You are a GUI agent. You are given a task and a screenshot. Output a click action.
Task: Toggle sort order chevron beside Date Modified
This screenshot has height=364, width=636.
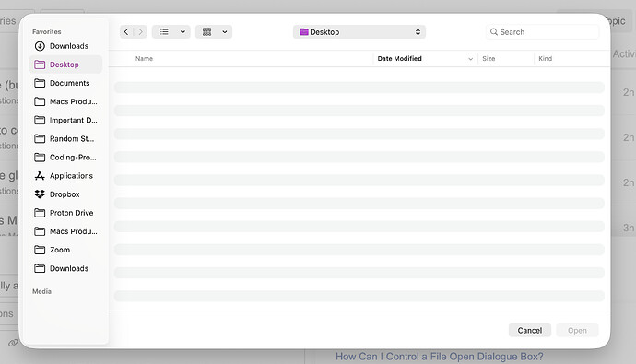point(470,59)
